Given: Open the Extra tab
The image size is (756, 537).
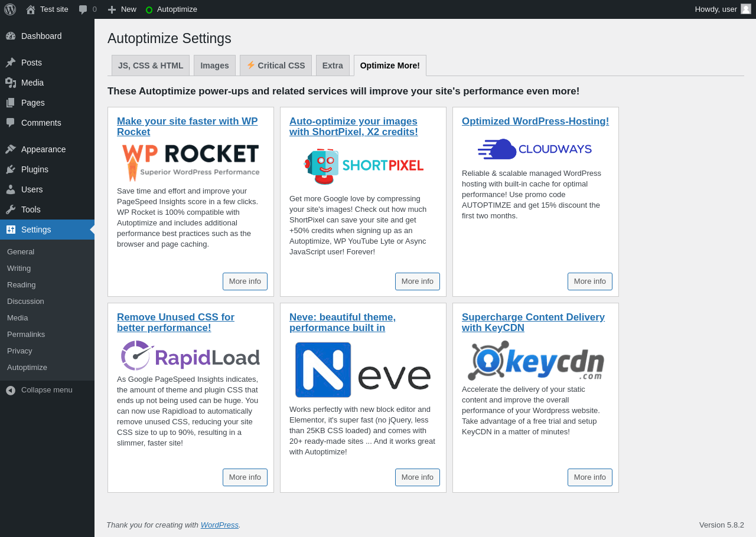Looking at the screenshot, I should tap(333, 66).
